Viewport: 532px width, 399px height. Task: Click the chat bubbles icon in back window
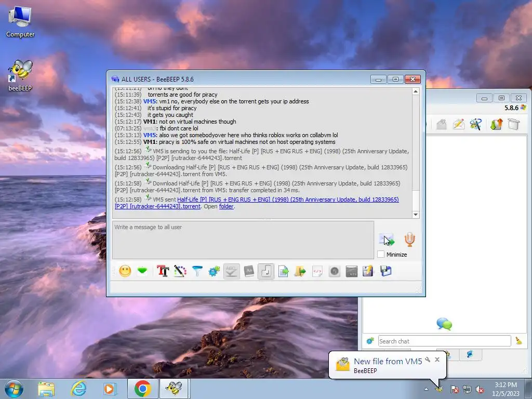point(445,324)
